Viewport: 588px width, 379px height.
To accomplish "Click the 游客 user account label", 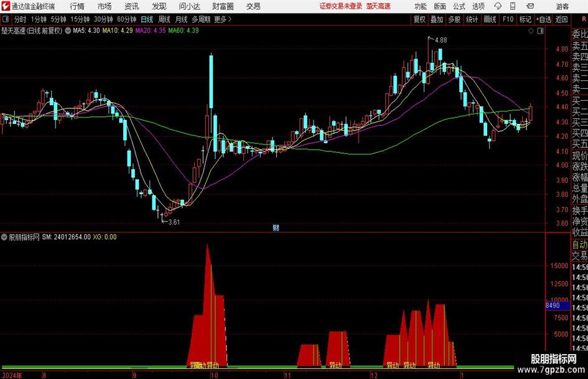I will pyautogui.click(x=562, y=6).
